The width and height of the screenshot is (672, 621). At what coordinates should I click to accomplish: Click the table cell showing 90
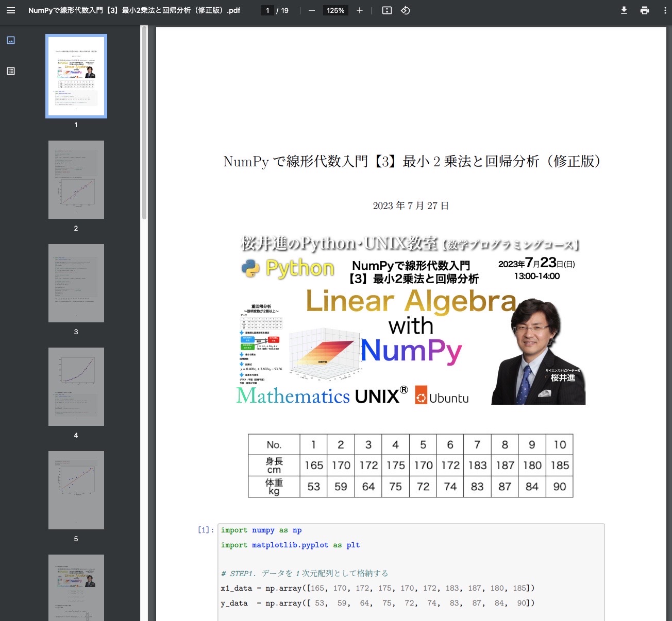(x=560, y=487)
